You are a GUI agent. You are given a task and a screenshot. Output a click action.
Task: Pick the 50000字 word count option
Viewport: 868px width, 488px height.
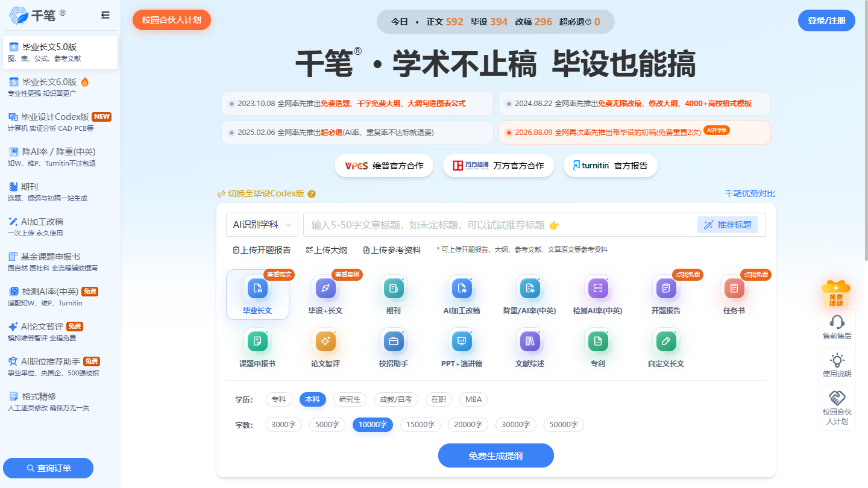[564, 425]
